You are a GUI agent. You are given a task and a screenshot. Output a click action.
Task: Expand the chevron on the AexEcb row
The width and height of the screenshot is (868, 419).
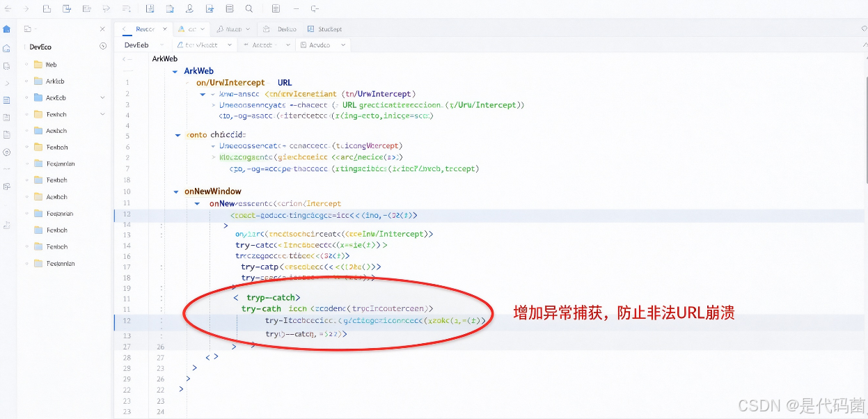click(x=103, y=97)
